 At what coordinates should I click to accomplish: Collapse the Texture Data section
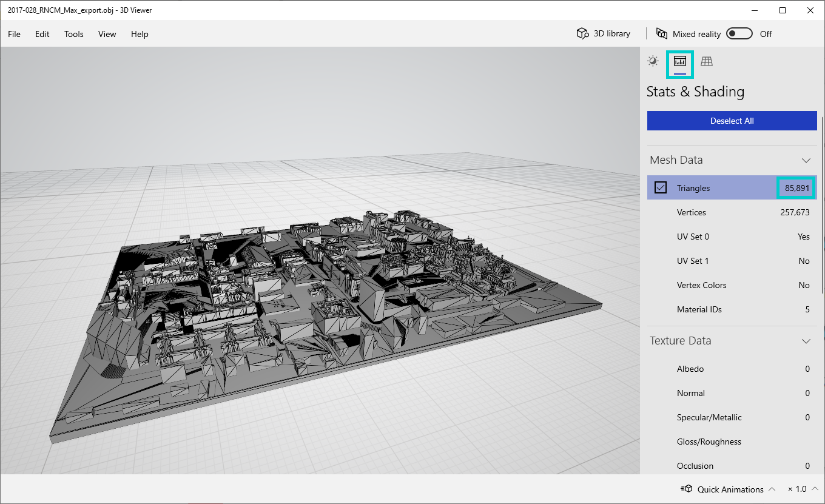tap(806, 341)
